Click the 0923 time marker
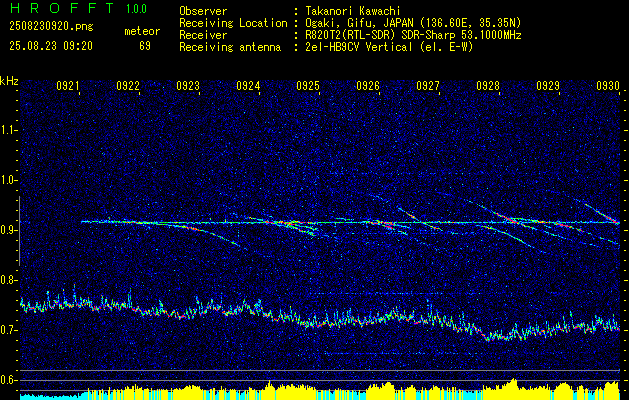The image size is (629, 400). 188,85
